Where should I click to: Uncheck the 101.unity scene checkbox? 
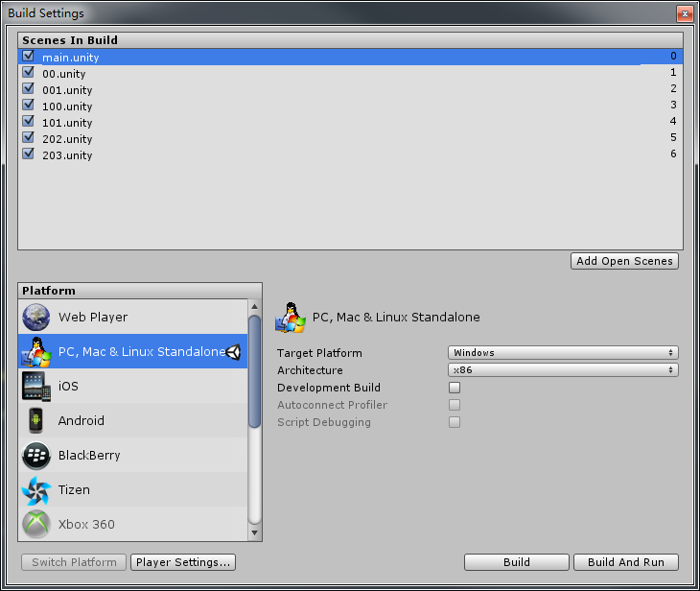(28, 121)
